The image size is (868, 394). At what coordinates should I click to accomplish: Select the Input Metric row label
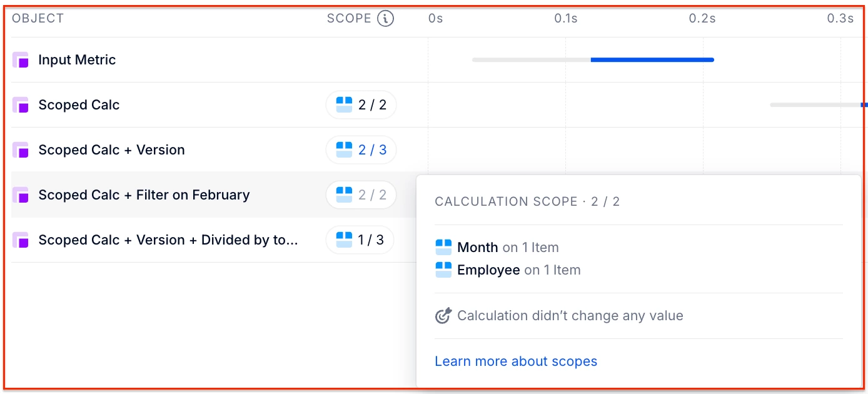click(x=77, y=60)
